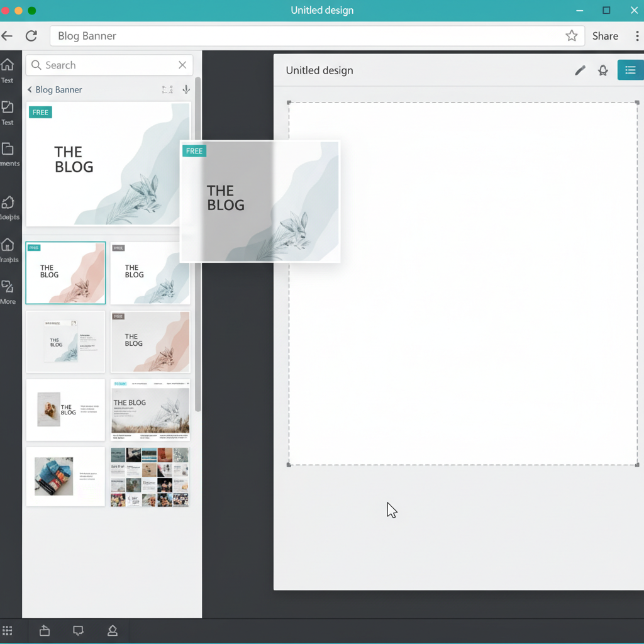The width and height of the screenshot is (644, 644).
Task: Toggle the bookmark star in the address bar
Action: point(572,36)
